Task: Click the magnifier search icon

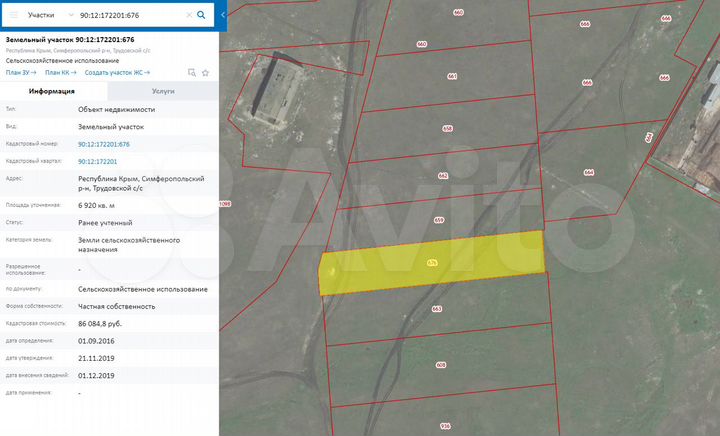Action: pos(201,15)
